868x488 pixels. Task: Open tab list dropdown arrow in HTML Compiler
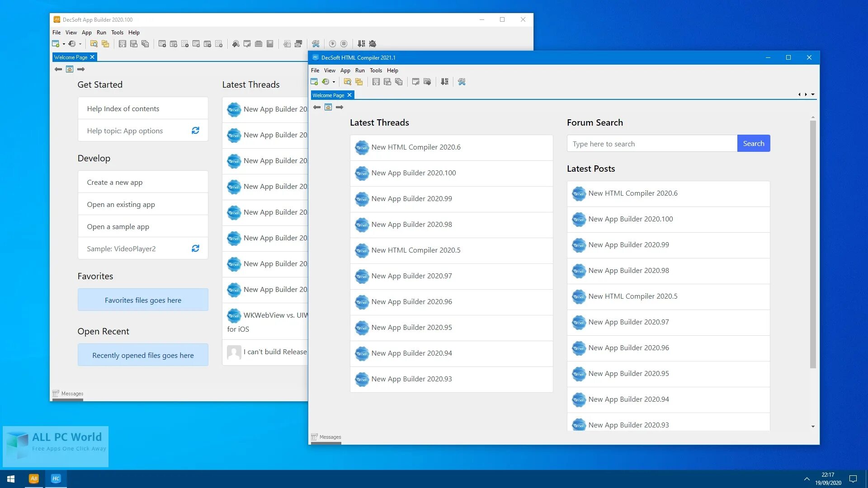(x=813, y=94)
